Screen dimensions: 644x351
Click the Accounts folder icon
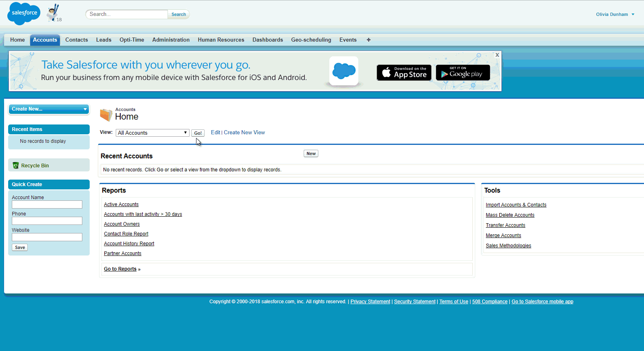106,115
